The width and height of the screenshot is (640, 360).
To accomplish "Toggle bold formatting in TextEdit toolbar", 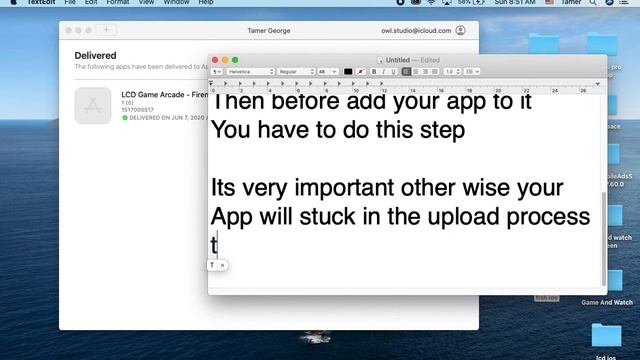I will pyautogui.click(x=374, y=72).
